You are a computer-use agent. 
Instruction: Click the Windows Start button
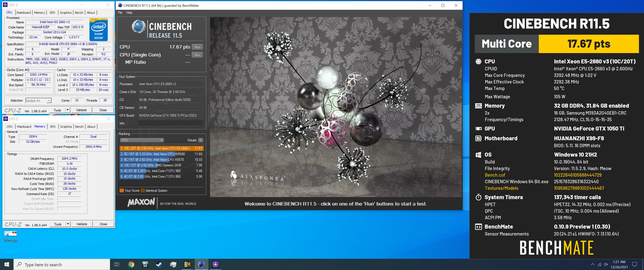click(7, 264)
